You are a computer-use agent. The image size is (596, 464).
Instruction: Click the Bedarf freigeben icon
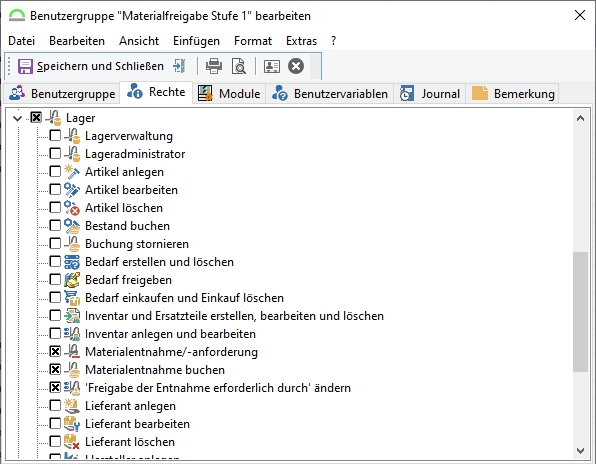[x=72, y=280]
